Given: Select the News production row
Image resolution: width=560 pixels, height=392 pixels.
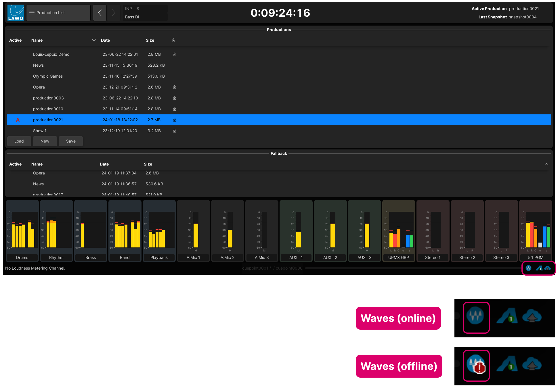Looking at the screenshot, I should (38, 65).
